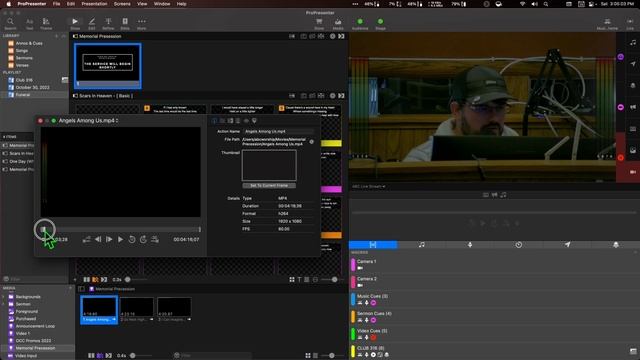Open the Reflow editor from toolbar

[x=108, y=24]
